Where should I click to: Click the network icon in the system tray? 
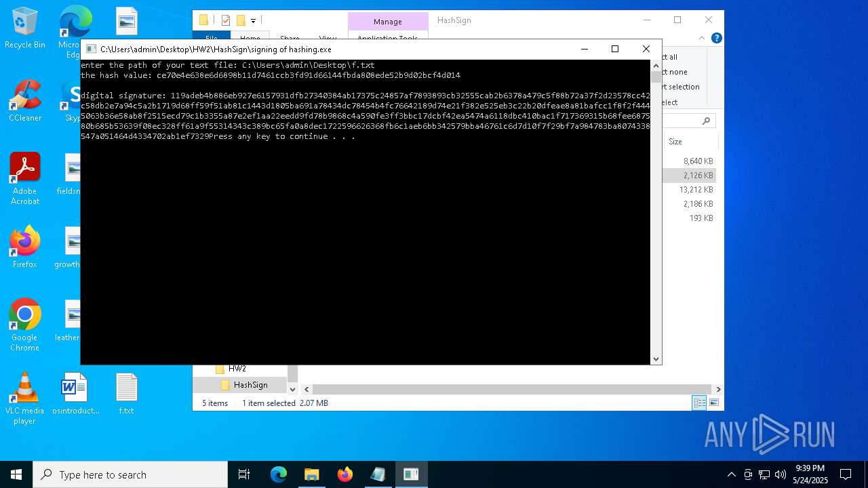click(764, 474)
